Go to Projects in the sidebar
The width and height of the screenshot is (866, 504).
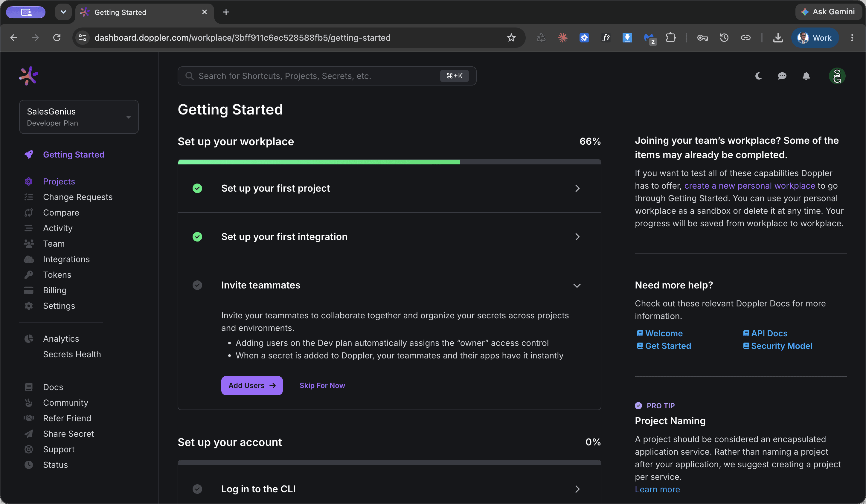(x=59, y=181)
